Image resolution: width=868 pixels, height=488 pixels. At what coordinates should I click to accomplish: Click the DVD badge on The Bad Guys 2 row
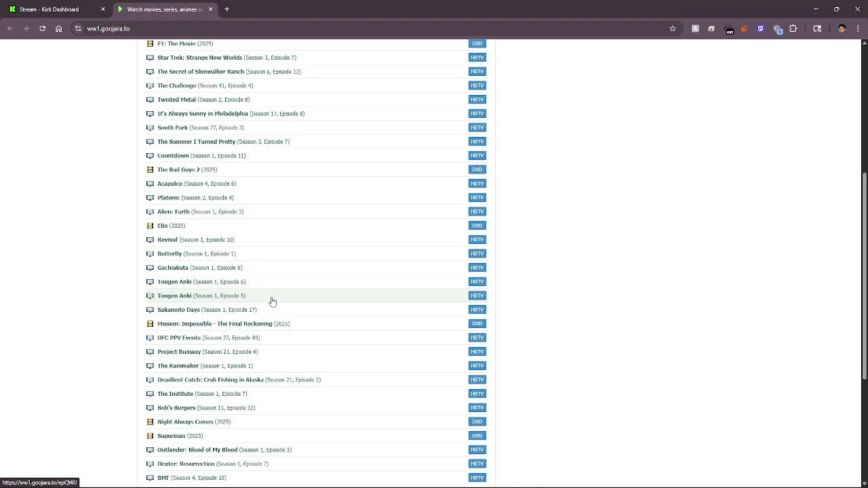[477, 169]
